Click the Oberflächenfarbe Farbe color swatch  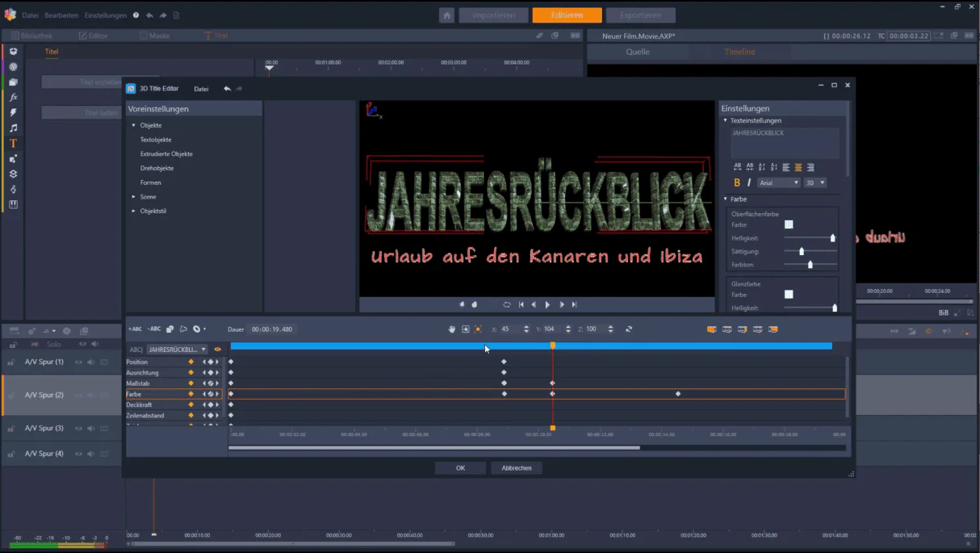(x=789, y=224)
